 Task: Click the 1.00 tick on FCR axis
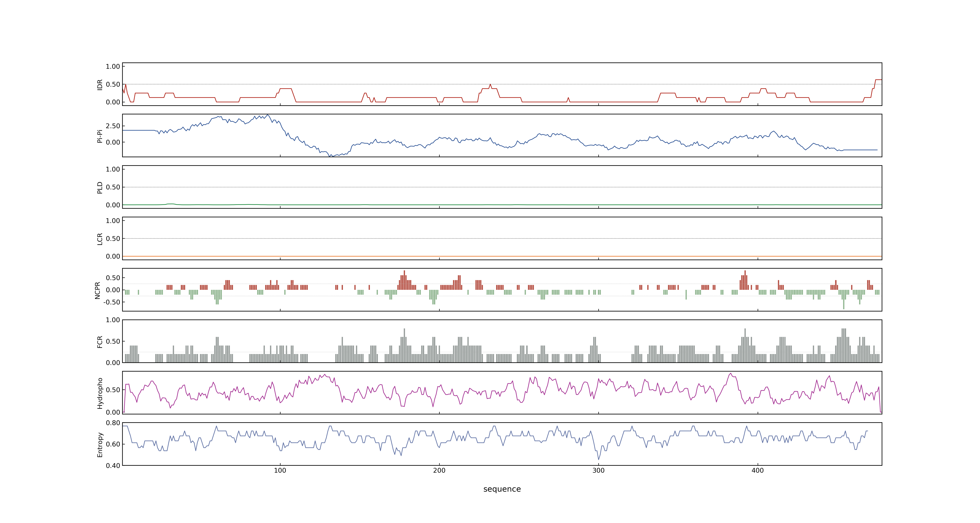113,320
